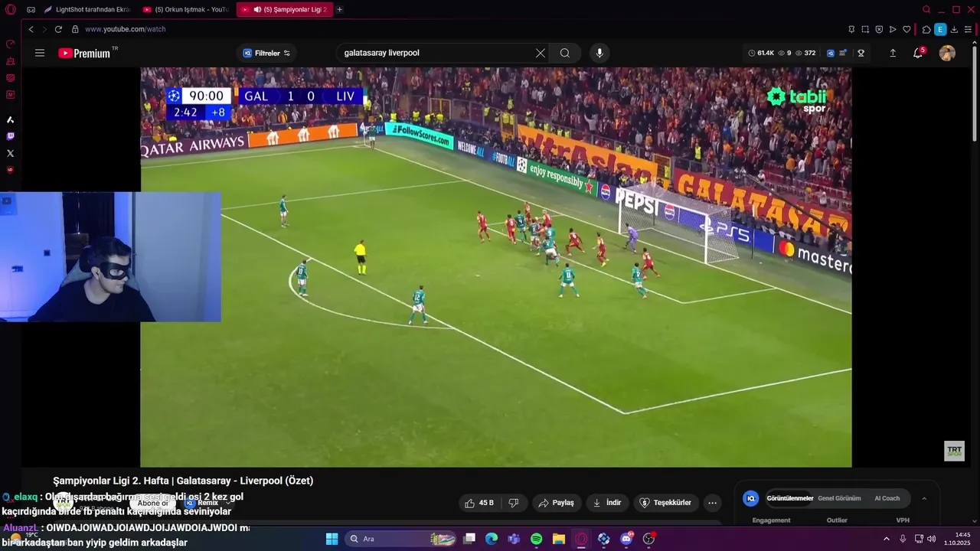The height and width of the screenshot is (551, 980).
Task: Dislike the video
Action: click(514, 503)
